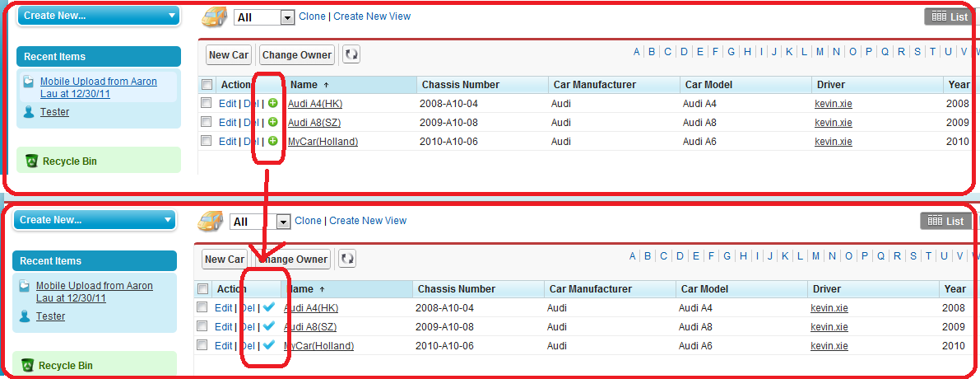
Task: Refresh the upper car list
Action: click(x=351, y=55)
